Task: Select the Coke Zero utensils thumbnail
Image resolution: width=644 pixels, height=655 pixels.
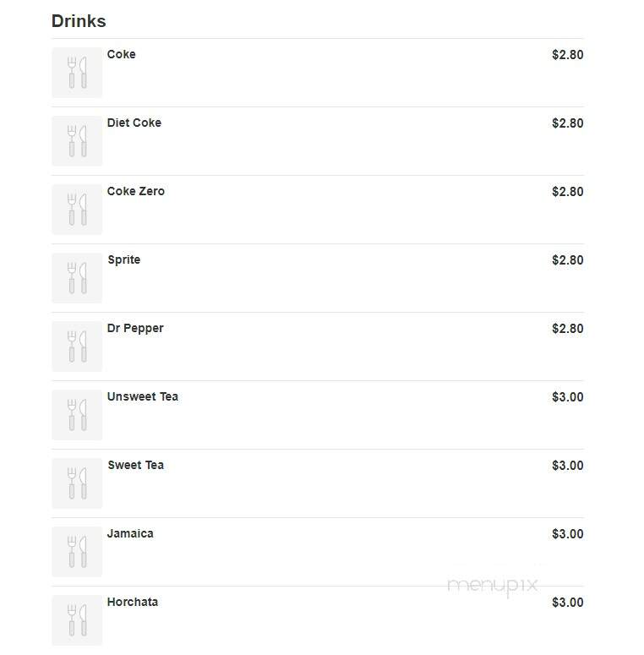Action: coord(77,210)
